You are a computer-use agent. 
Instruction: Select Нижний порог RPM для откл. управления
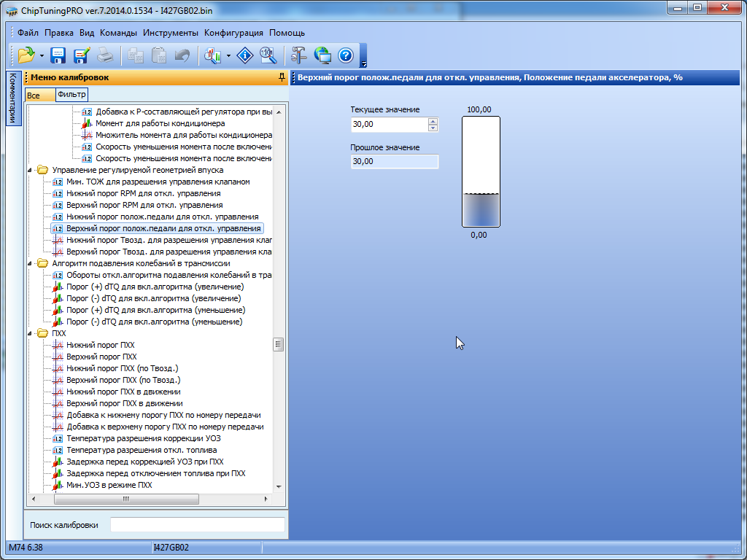coord(143,193)
